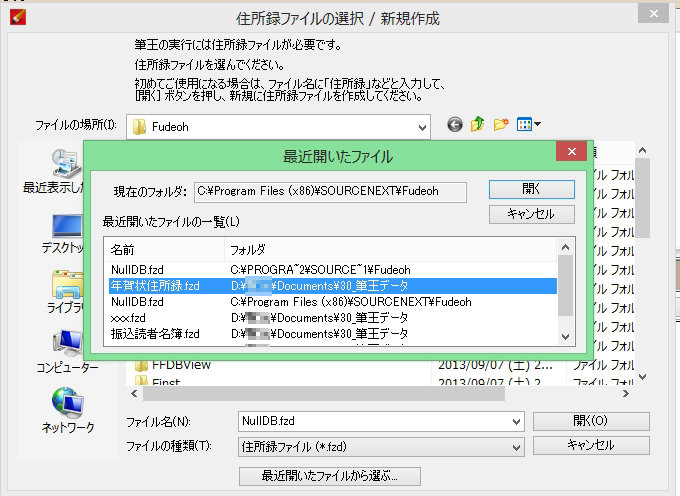680x496 pixels.
Task: Close the 最近開いたファイル dialog
Action: point(570,152)
